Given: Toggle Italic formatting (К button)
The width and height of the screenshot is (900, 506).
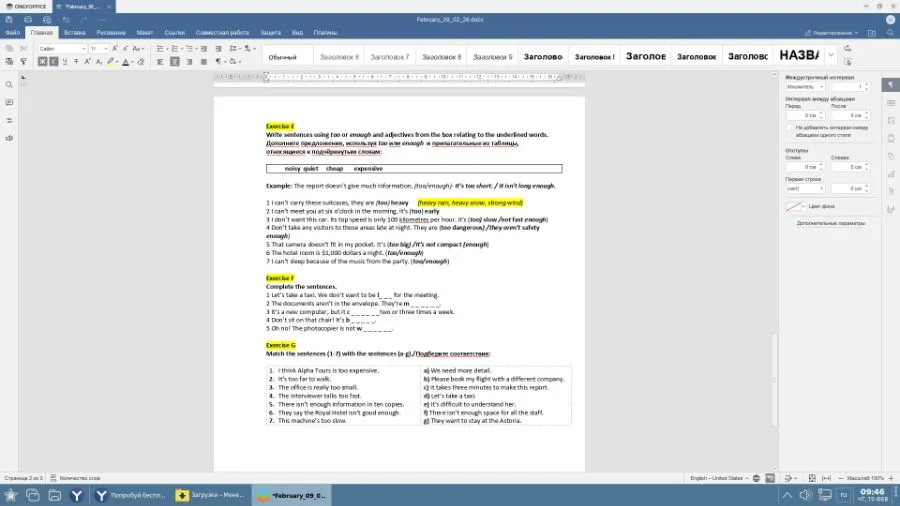Looking at the screenshot, I should point(53,61).
